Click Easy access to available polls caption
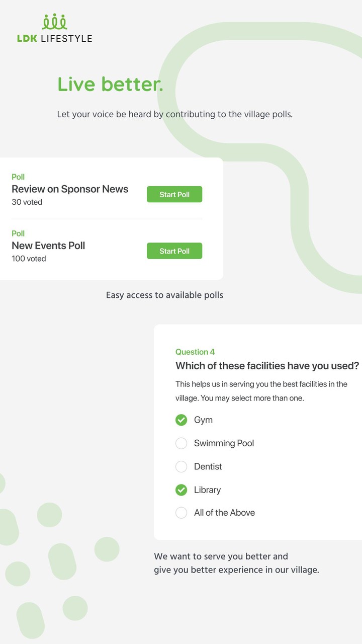Image resolution: width=362 pixels, height=644 pixels. click(164, 295)
